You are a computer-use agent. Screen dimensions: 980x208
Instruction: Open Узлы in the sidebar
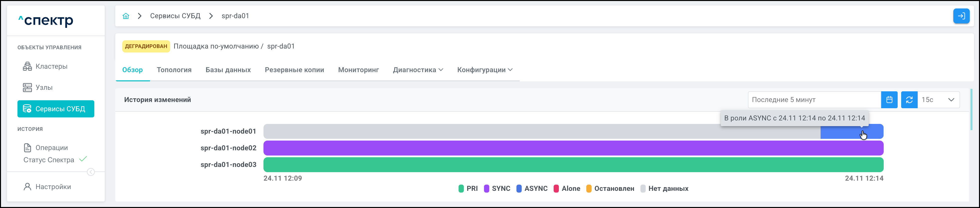pos(44,88)
